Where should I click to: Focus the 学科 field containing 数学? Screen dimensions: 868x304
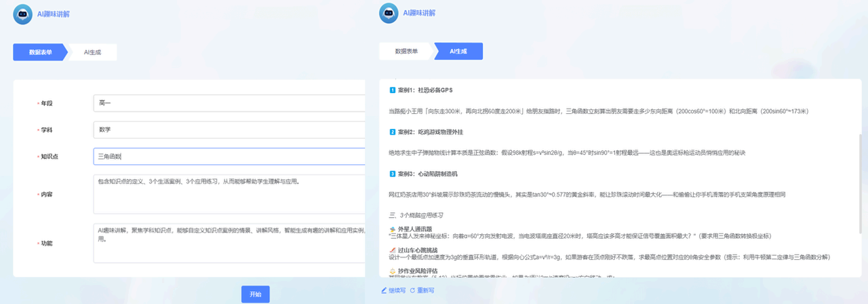(x=229, y=129)
